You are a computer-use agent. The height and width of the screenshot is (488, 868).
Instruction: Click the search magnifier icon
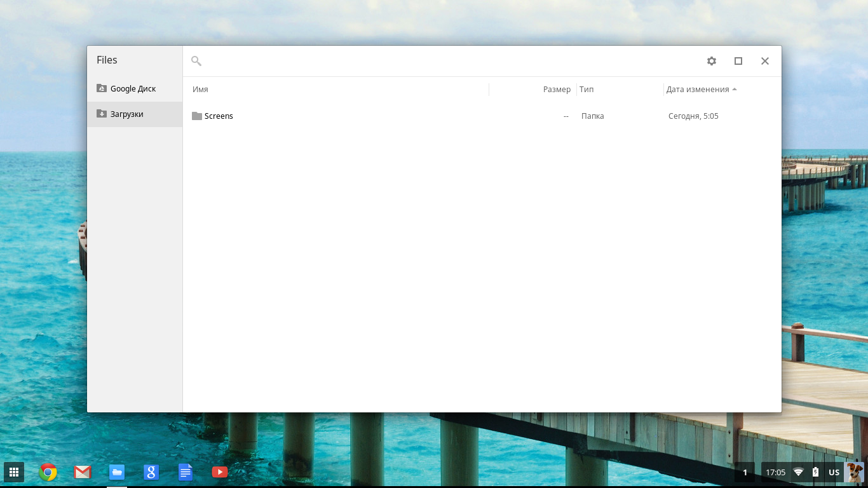tap(196, 61)
